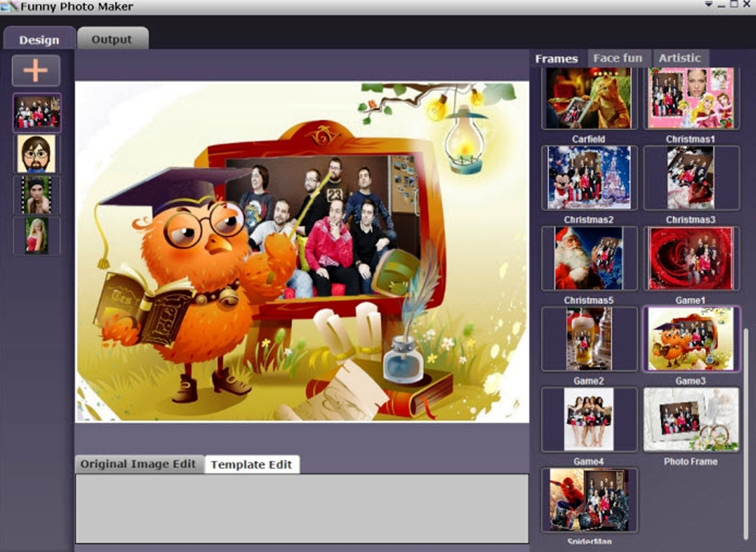The image size is (756, 552).
Task: Select the cartoon avatar face thumbnail
Action: [36, 154]
